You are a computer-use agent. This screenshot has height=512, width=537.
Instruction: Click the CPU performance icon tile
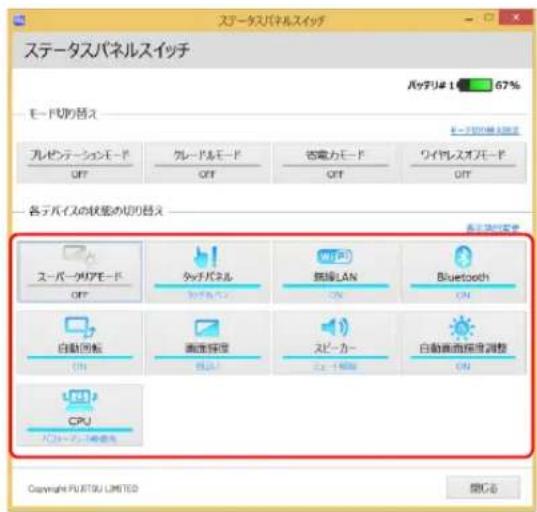tap(80, 415)
